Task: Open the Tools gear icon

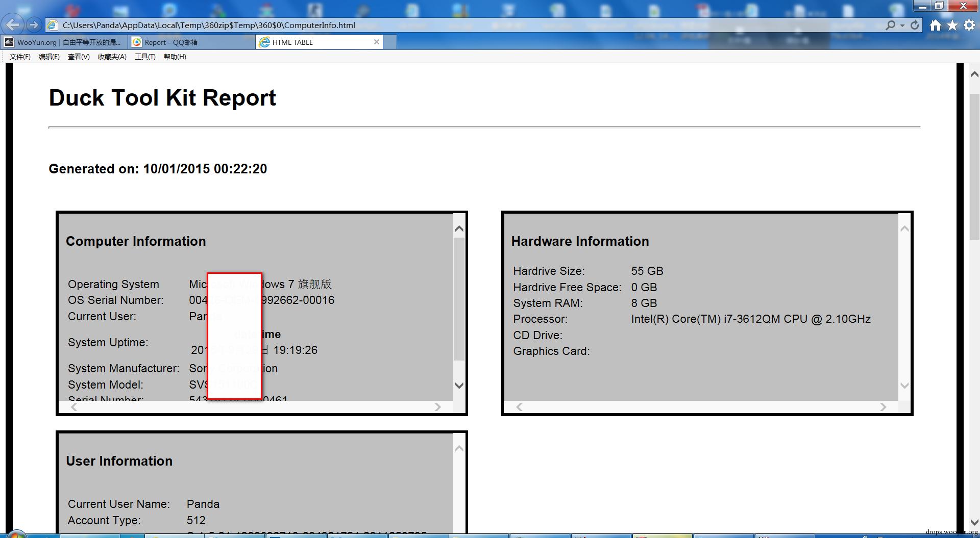Action: (969, 25)
